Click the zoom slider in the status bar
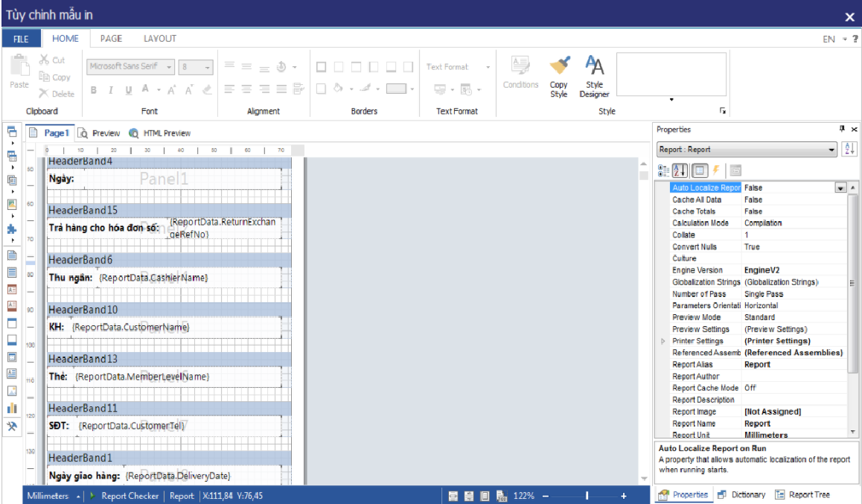This screenshot has height=504, width=862. tap(587, 496)
